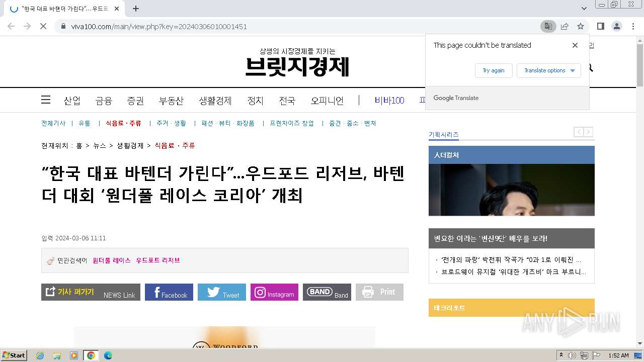Bookmark this page with the star icon
Image resolution: width=644 pixels, height=362 pixels.
[x=581, y=26]
